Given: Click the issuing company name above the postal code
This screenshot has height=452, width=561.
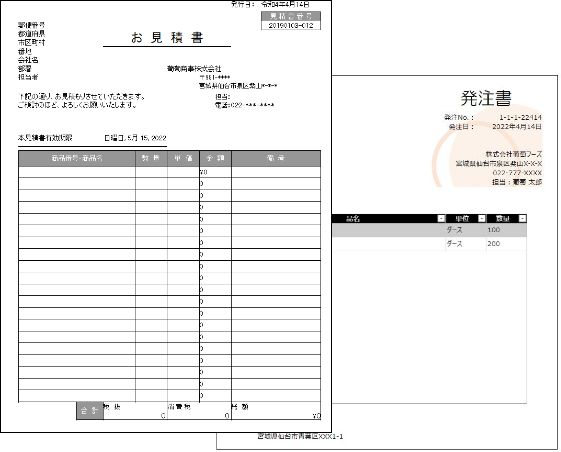Looking at the screenshot, I should click(194, 68).
